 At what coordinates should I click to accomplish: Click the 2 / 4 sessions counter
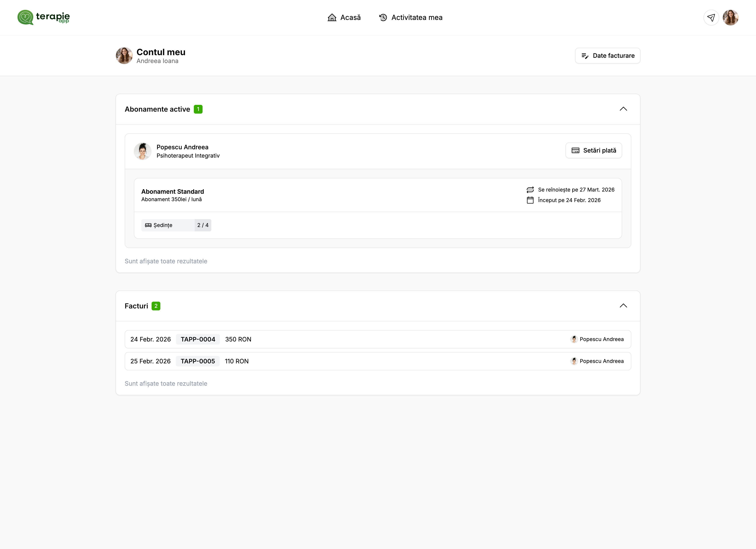click(203, 225)
